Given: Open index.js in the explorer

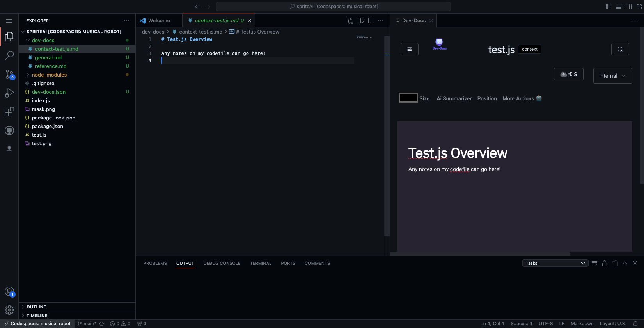Looking at the screenshot, I should click(x=41, y=100).
